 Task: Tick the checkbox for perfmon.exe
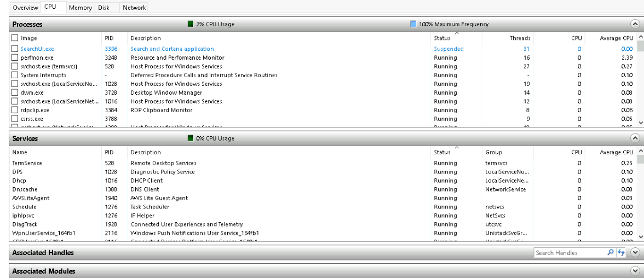(x=15, y=57)
